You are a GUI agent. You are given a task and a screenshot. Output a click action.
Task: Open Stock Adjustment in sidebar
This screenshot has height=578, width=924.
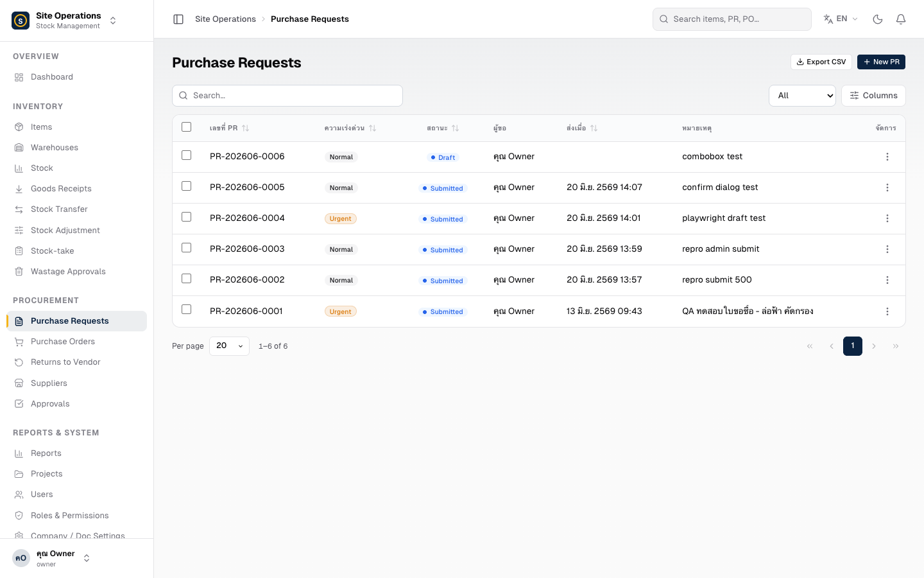(x=76, y=231)
